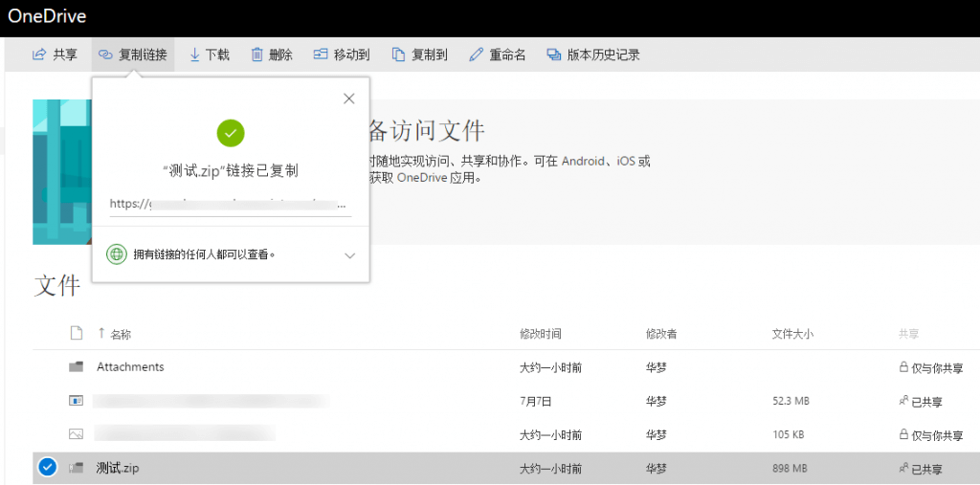The width and height of the screenshot is (980, 485).
Task: Click the file type column header icon
Action: [x=77, y=333]
